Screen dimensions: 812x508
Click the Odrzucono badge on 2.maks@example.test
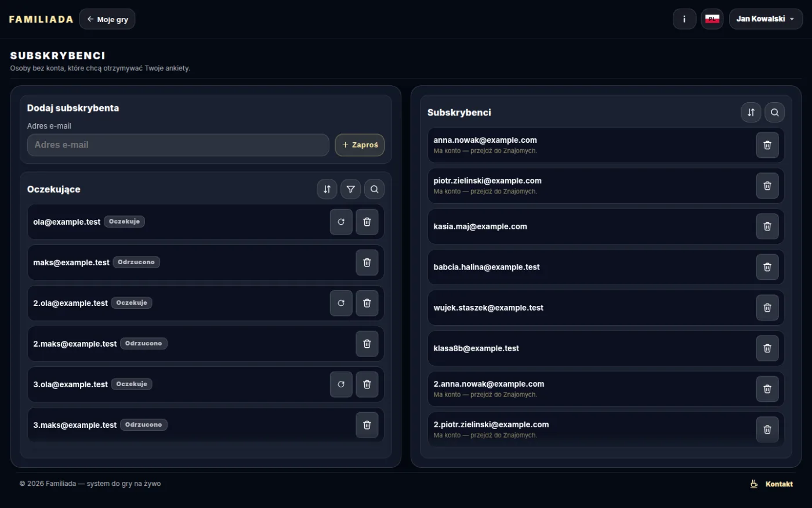point(144,344)
